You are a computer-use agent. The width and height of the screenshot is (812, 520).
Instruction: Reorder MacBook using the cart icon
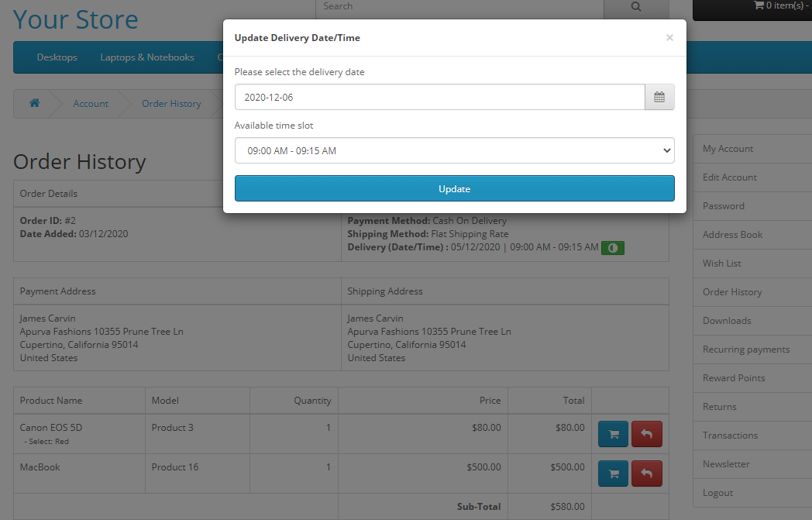[614, 473]
